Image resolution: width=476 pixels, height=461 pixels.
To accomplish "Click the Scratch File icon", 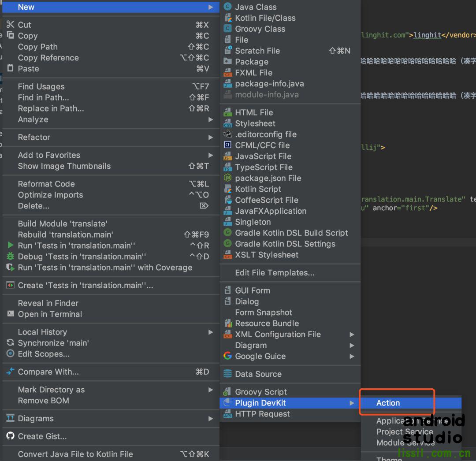I will click(x=227, y=51).
